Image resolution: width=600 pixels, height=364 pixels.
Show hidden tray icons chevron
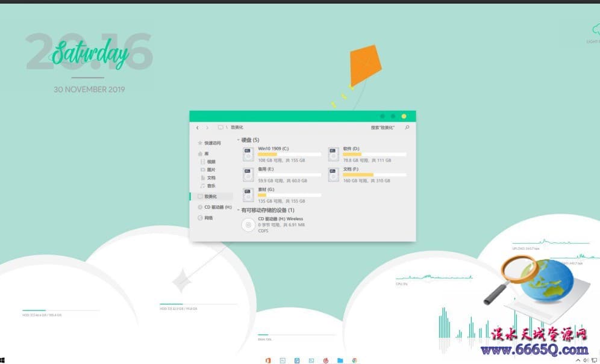pyautogui.click(x=578, y=360)
